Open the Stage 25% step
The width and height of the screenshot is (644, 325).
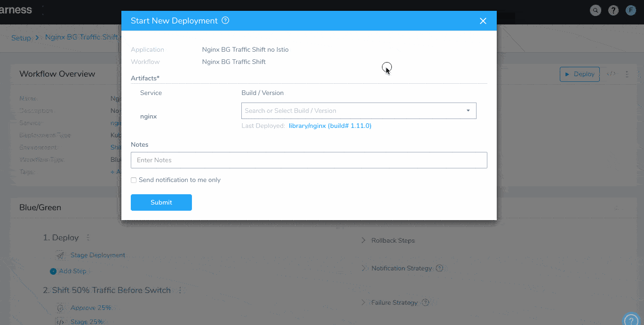point(87,322)
